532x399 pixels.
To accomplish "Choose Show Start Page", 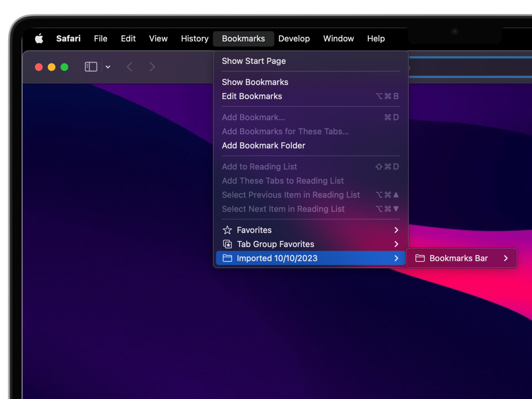I will [x=254, y=61].
